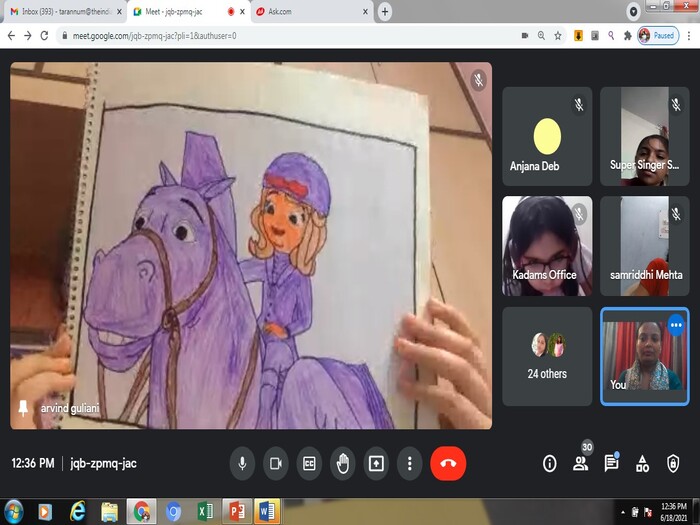Open Chrome three-dot menu
Screen dimensions: 700x525
[689, 36]
